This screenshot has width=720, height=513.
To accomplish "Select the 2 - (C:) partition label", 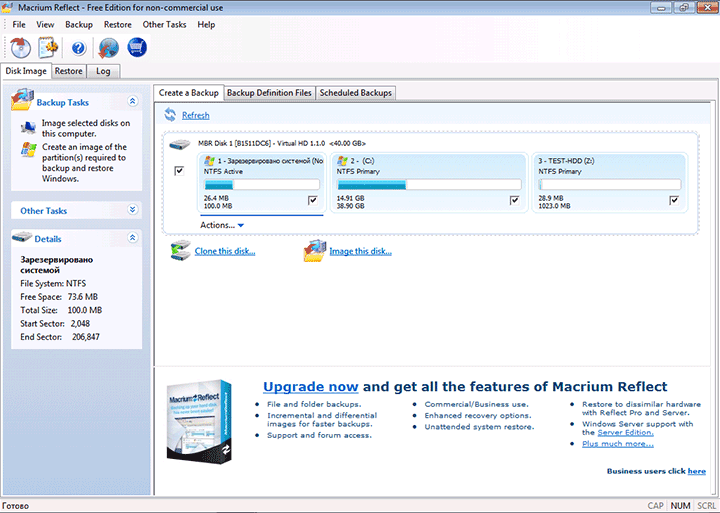I will (x=362, y=161).
